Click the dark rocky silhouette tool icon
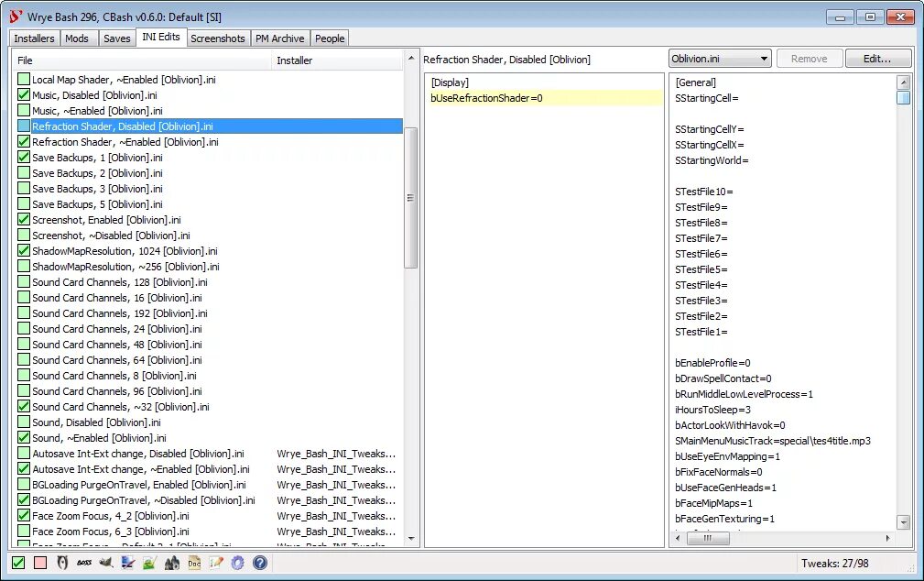Viewport: 924px width, 581px height. 171,563
